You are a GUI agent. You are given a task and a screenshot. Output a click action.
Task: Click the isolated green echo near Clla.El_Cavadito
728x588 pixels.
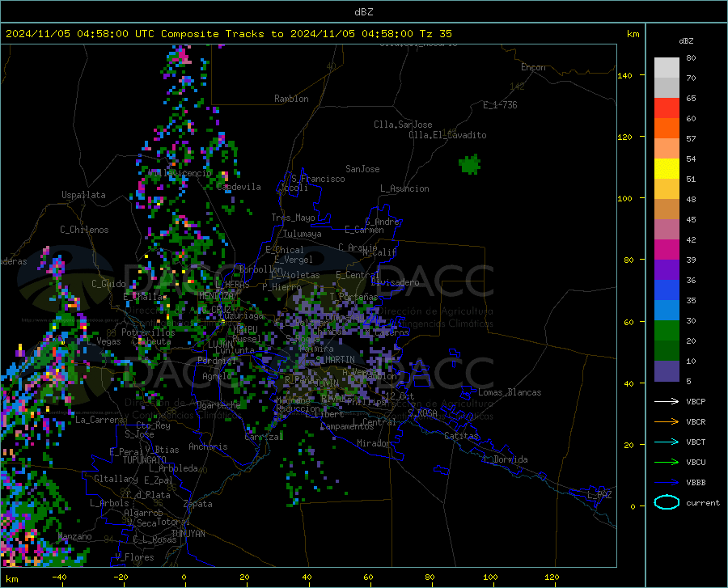[x=469, y=164]
